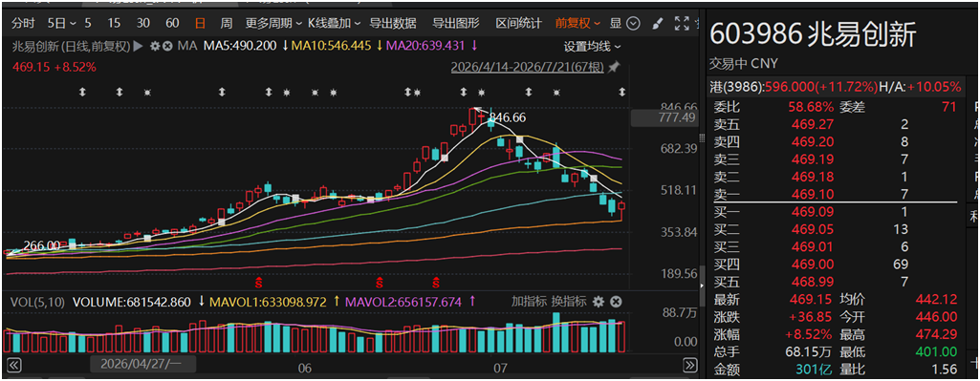Open the K线叠加 dropdown

(334, 24)
